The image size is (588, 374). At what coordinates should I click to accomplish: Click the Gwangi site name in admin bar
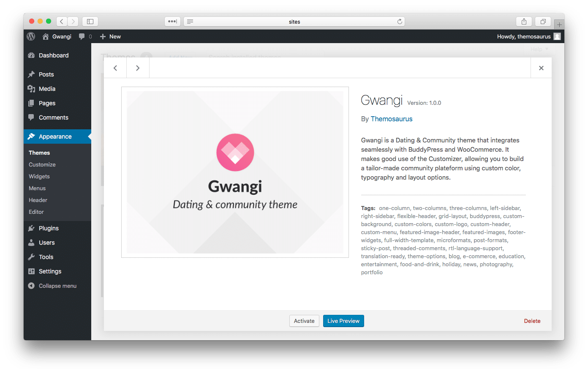62,36
